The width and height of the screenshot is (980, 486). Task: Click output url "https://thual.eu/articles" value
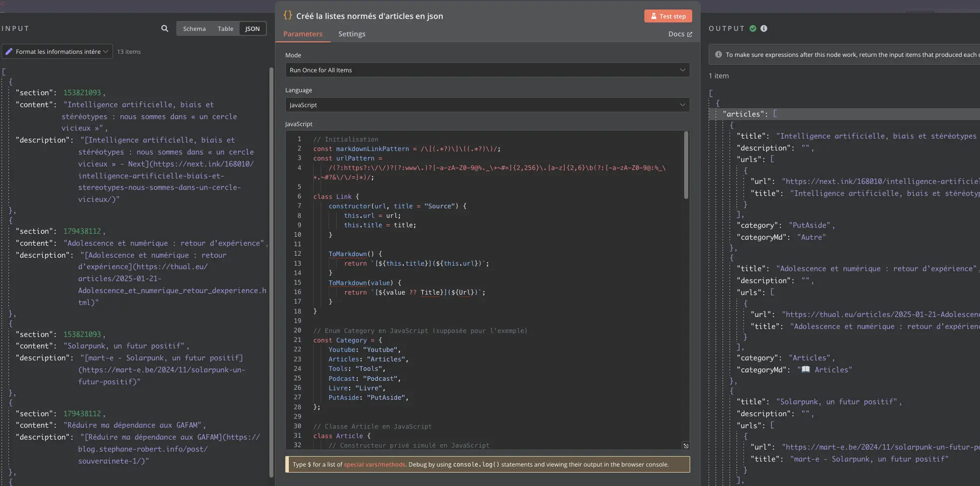[x=880, y=314]
